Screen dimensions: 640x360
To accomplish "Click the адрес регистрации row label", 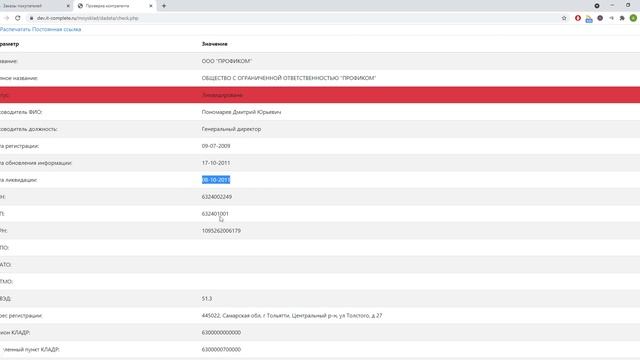I will click(x=21, y=316).
